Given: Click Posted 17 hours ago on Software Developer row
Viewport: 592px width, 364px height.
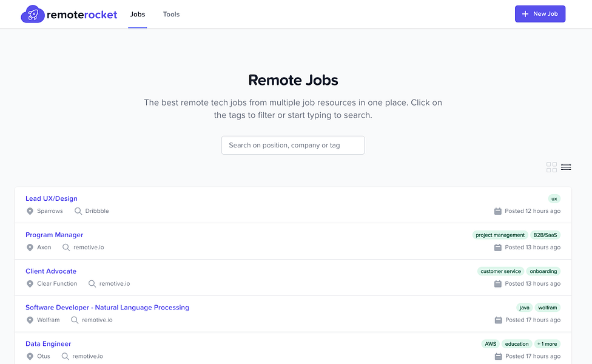Looking at the screenshot, I should coord(533,320).
